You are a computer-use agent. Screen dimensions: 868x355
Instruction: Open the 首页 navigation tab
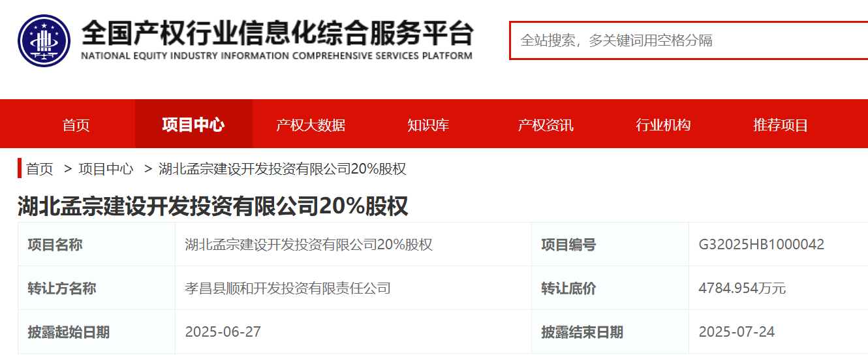click(76, 125)
